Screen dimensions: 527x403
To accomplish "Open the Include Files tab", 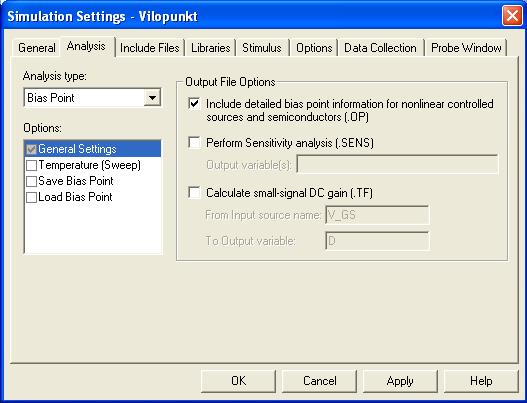I will click(150, 48).
